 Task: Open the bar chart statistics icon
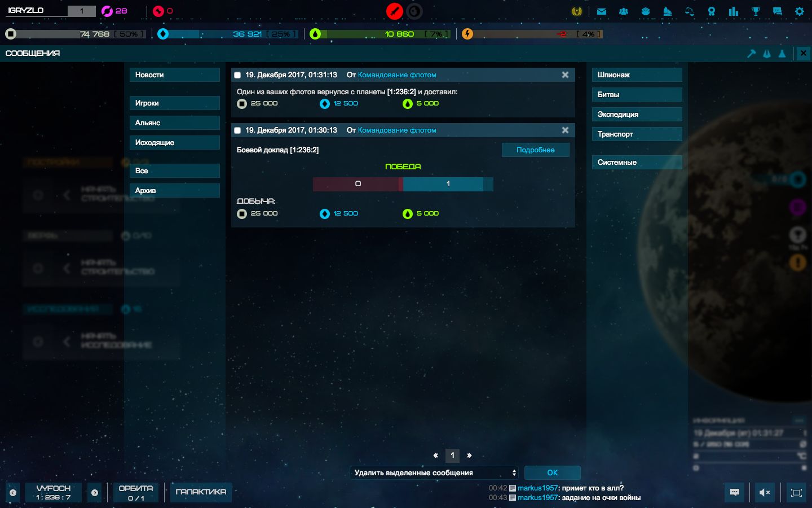734,11
